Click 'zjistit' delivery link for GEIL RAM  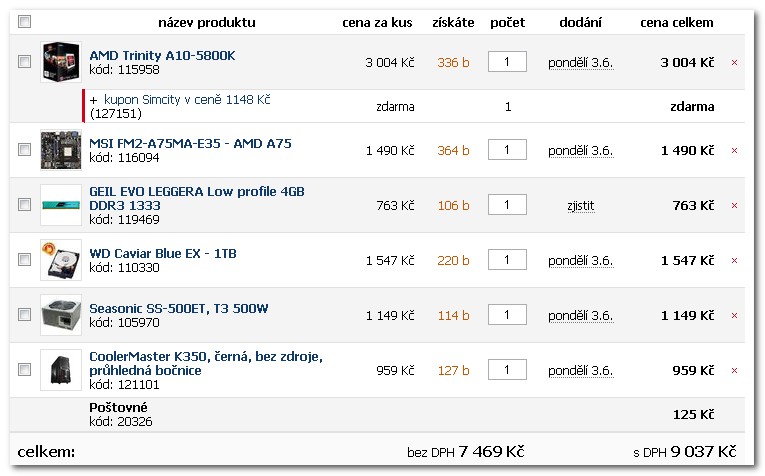581,206
